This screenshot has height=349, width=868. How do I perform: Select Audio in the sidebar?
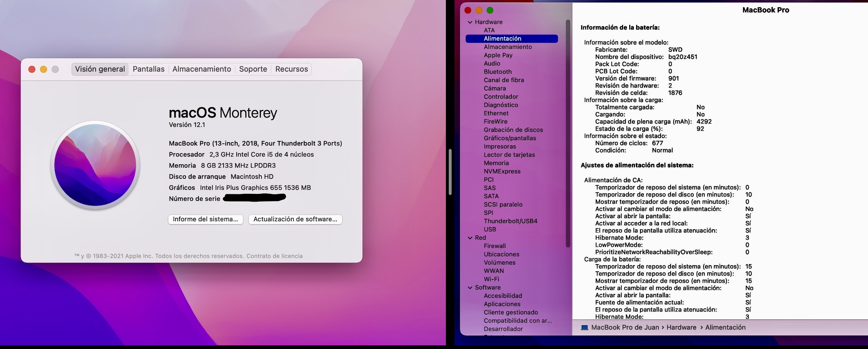pyautogui.click(x=492, y=63)
